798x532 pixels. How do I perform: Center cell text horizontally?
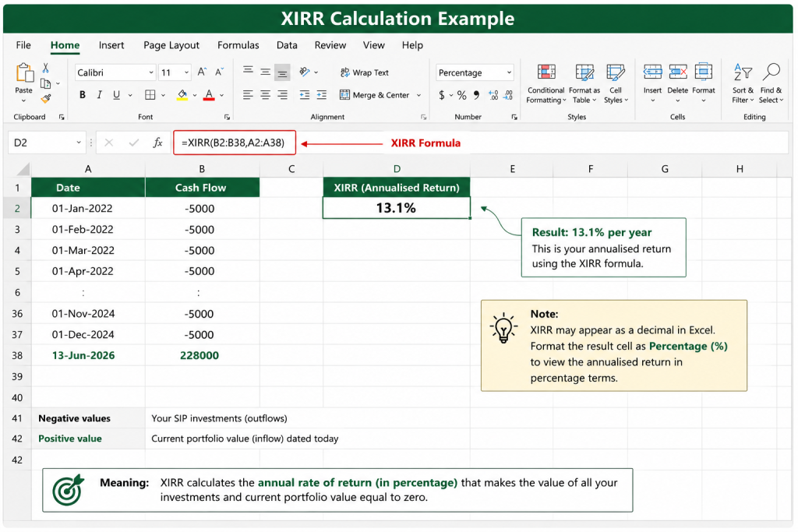265,95
